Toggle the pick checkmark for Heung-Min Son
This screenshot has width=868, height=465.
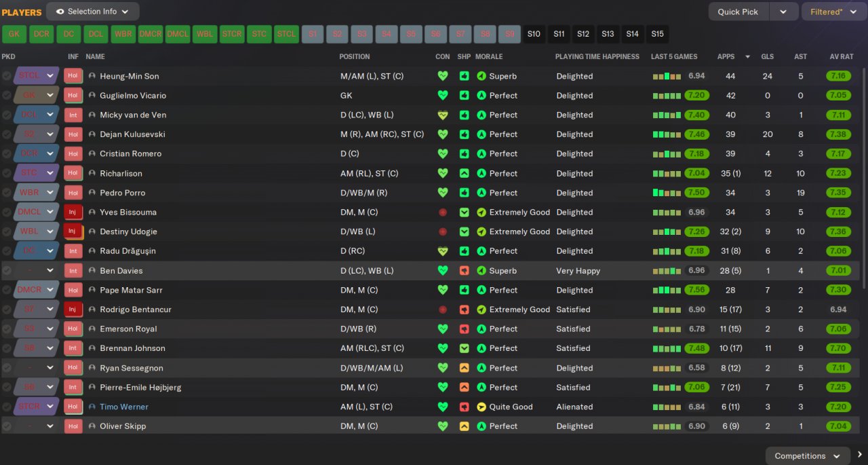(7, 76)
